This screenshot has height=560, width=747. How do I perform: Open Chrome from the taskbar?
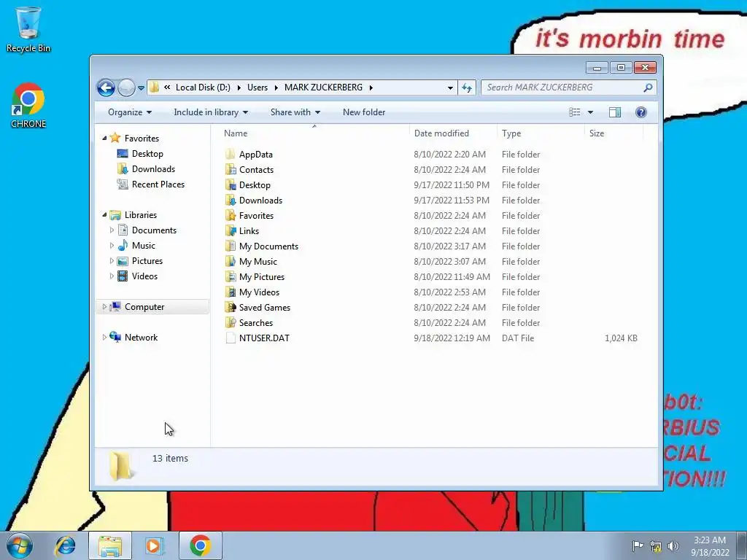click(x=200, y=545)
